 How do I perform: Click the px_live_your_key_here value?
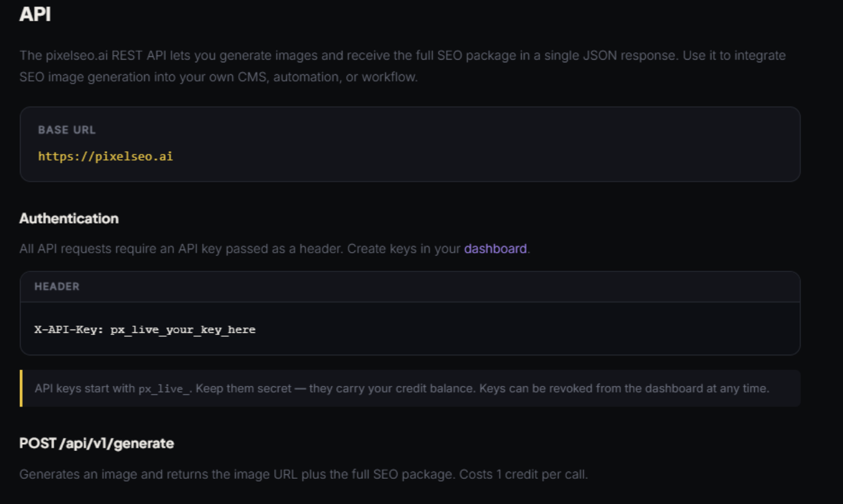point(183,330)
